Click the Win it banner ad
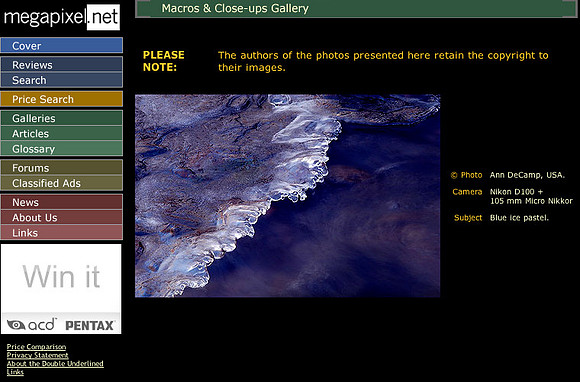Image resolution: width=580 pixels, height=382 pixels. 61,289
